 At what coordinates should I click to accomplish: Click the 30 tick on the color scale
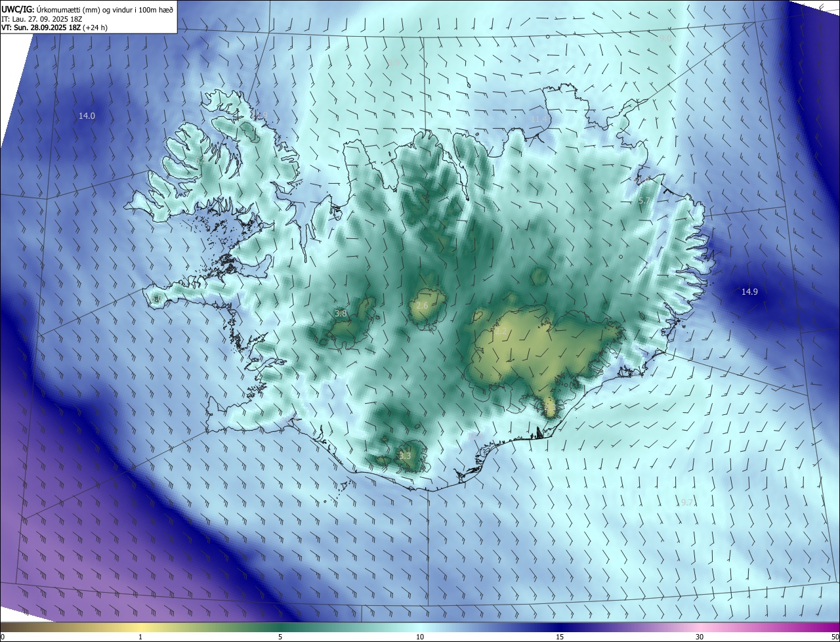[x=700, y=637]
